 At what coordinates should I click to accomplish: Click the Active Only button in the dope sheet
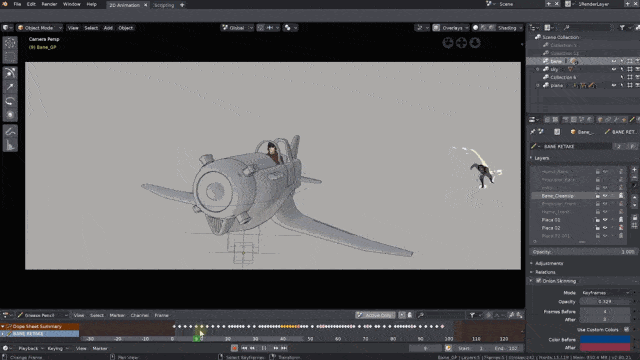[375, 315]
